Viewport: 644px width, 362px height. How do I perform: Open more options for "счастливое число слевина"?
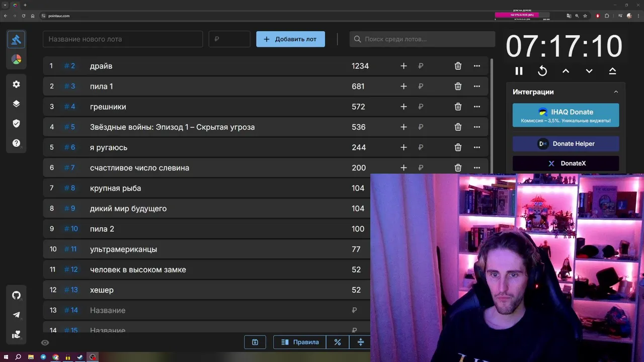coord(477,168)
